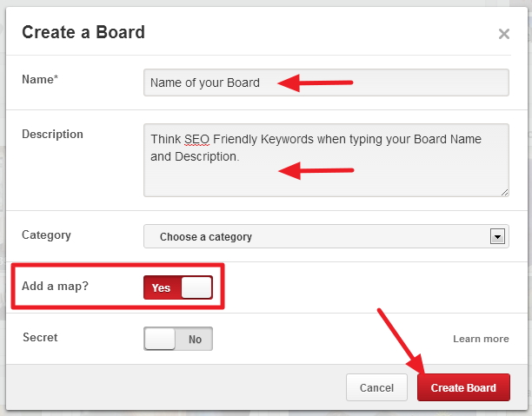The image size is (532, 416).
Task: Click the Name of your Board field
Action: (x=326, y=83)
